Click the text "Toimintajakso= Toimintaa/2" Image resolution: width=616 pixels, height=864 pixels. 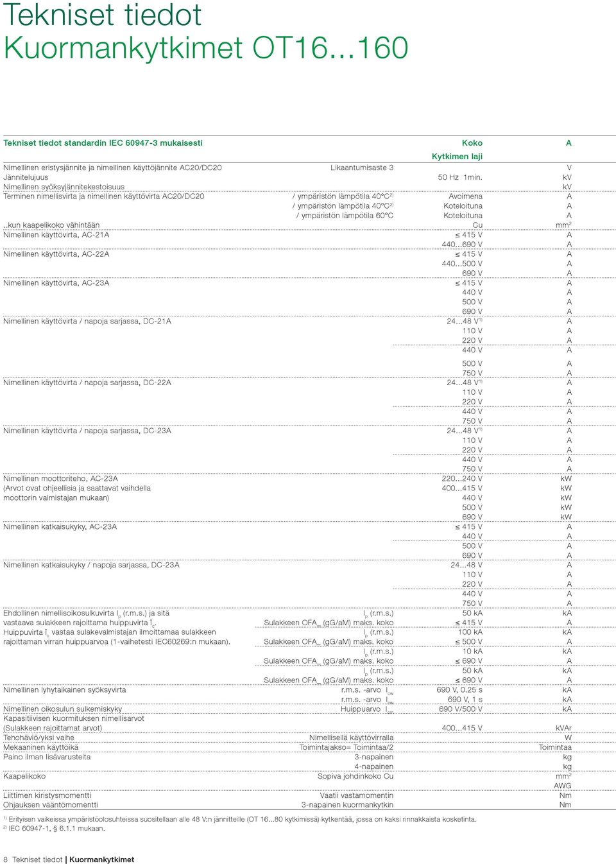click(x=346, y=748)
